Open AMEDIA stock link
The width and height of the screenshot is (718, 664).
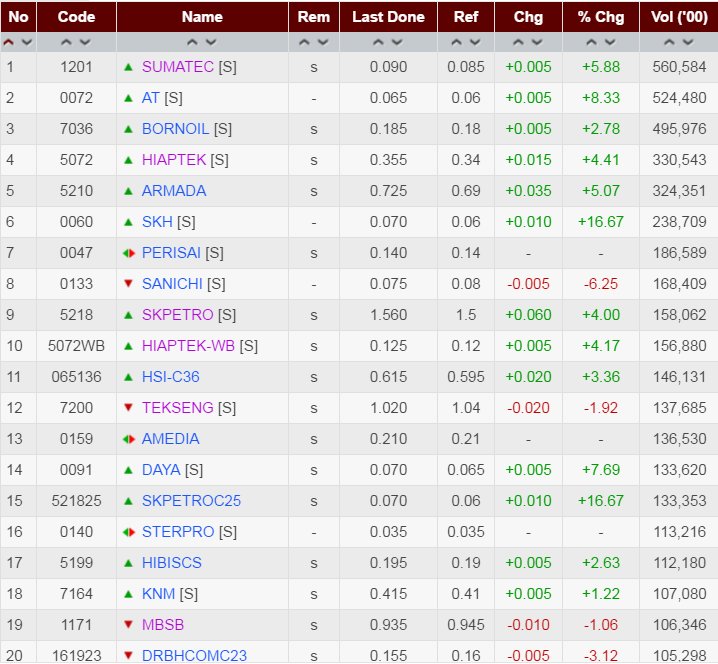(x=171, y=439)
